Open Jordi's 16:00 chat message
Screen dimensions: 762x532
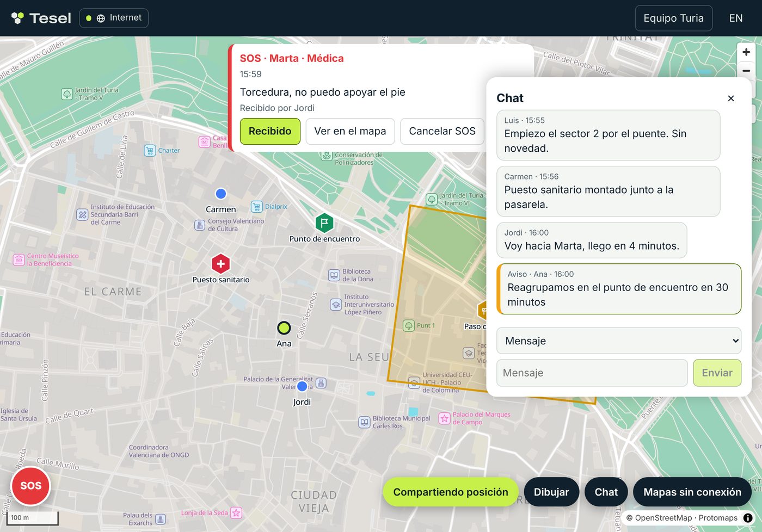point(592,240)
